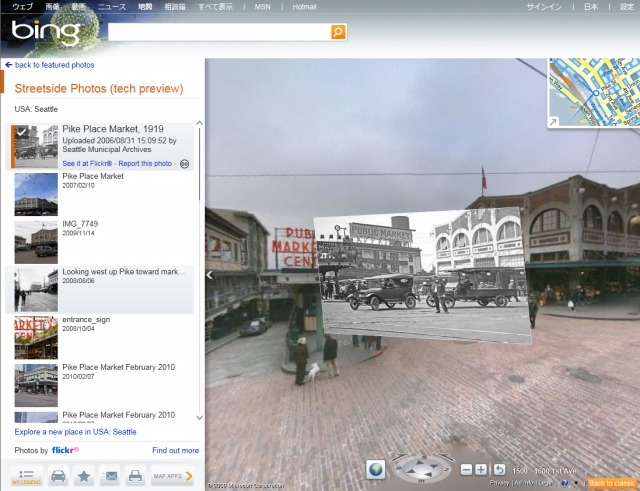The width and height of the screenshot is (640, 491).
Task: Collapse the side panel with left arrow
Action: click(210, 275)
